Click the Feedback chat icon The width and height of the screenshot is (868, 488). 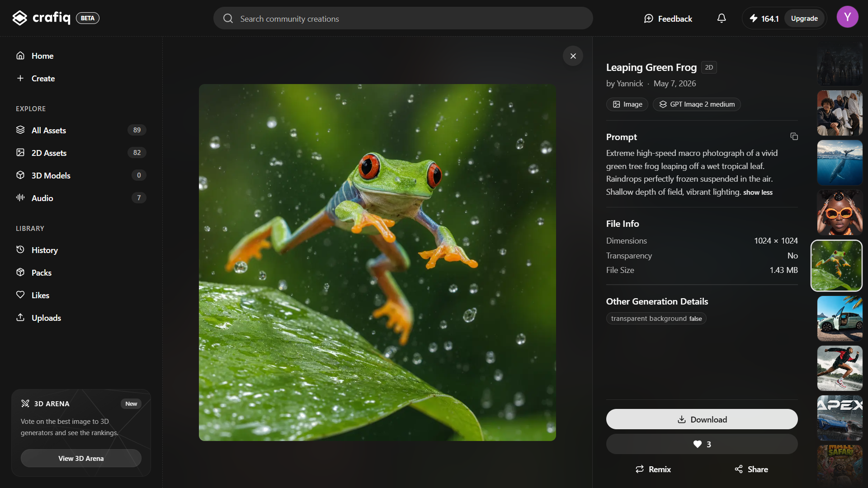tap(649, 19)
